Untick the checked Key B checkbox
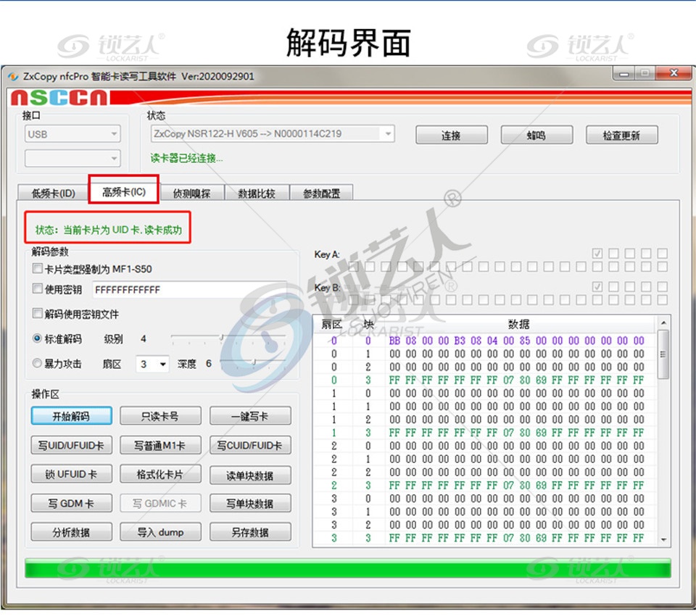 tap(597, 287)
